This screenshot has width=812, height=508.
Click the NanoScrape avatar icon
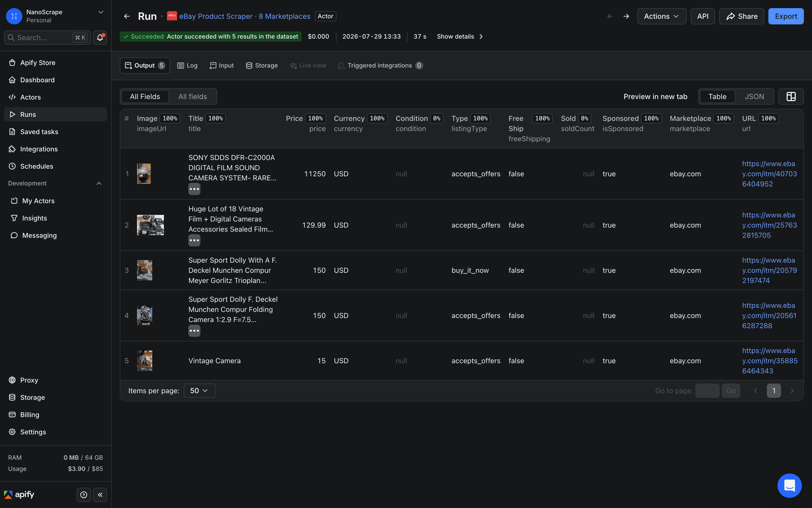[14, 16]
